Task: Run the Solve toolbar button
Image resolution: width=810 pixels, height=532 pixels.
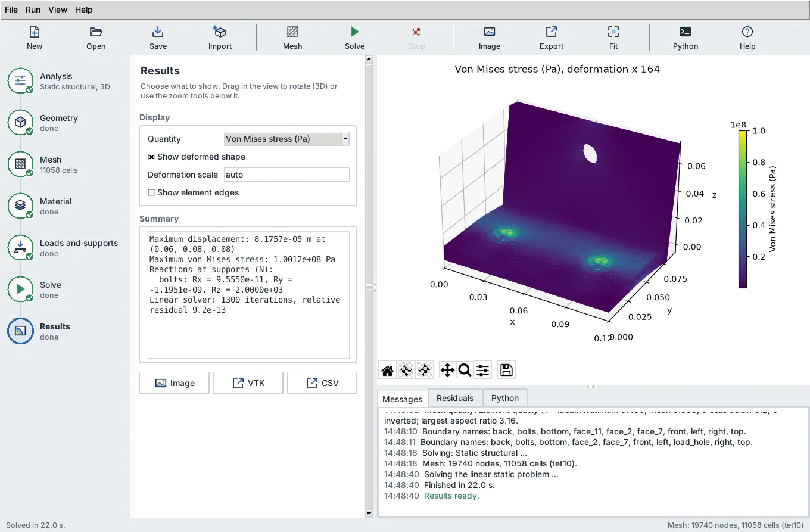Action: click(x=354, y=38)
